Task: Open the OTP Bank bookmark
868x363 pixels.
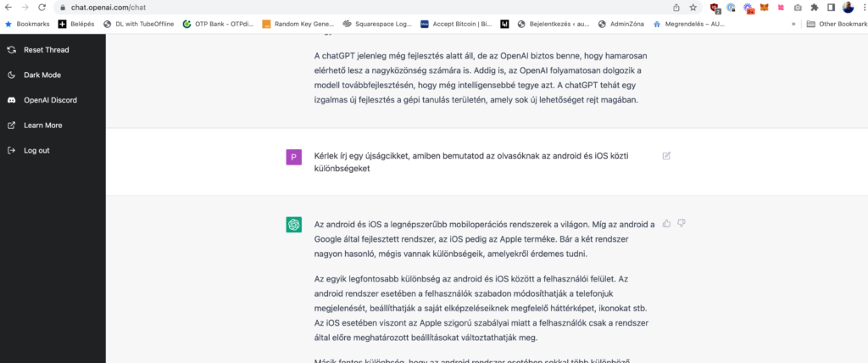Action: 218,24
